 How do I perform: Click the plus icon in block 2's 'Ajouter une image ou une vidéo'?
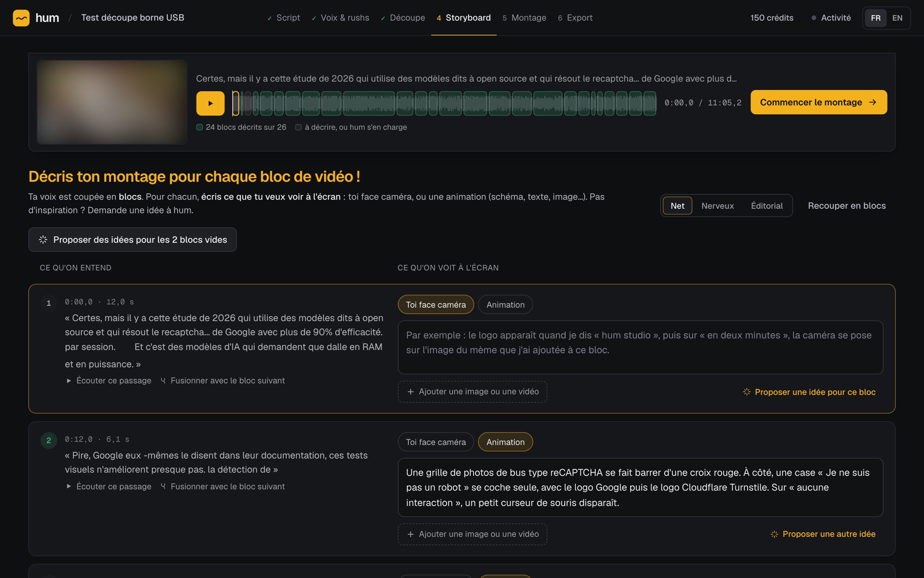pos(410,534)
